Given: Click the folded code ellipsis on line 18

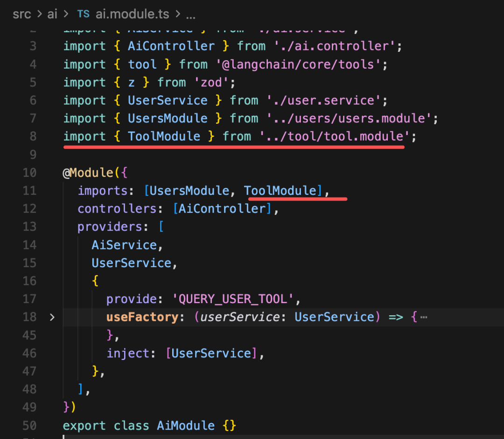Looking at the screenshot, I should click(x=424, y=318).
